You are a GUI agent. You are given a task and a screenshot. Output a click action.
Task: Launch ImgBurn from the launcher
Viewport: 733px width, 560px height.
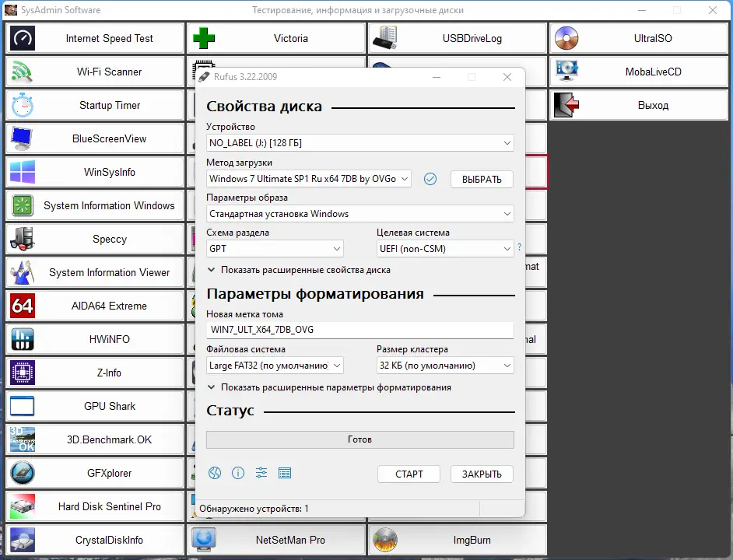[457, 540]
